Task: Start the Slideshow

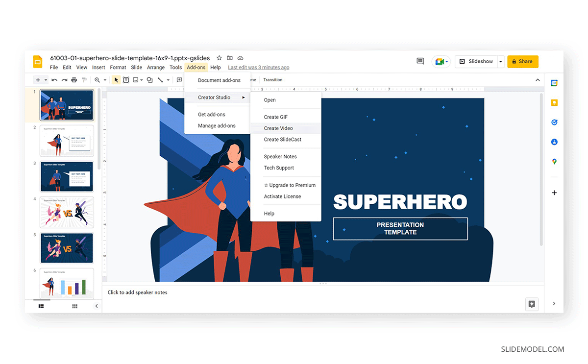Action: point(476,61)
